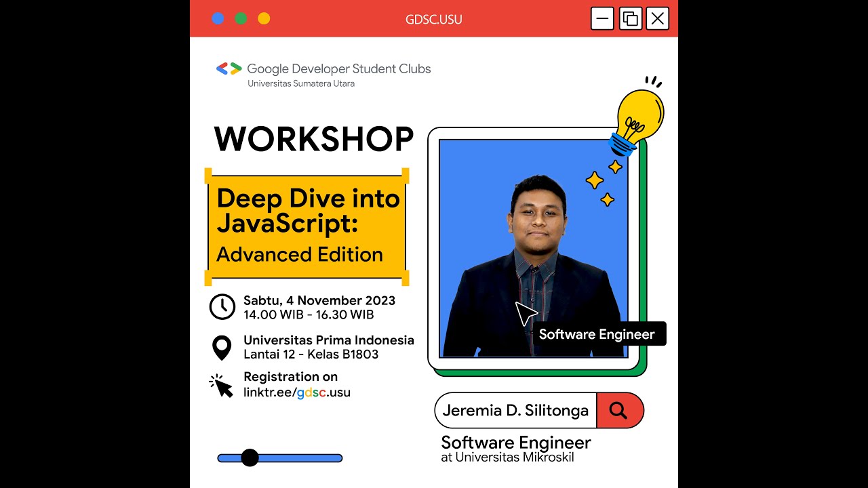
Task: Click the white arrow cursor on photo
Action: pyautogui.click(x=526, y=314)
